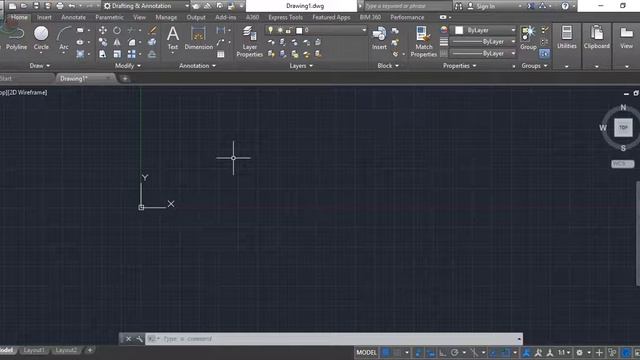This screenshot has height=360, width=640.
Task: Open the annotation scale 1:1 dropdown
Action: [x=564, y=352]
